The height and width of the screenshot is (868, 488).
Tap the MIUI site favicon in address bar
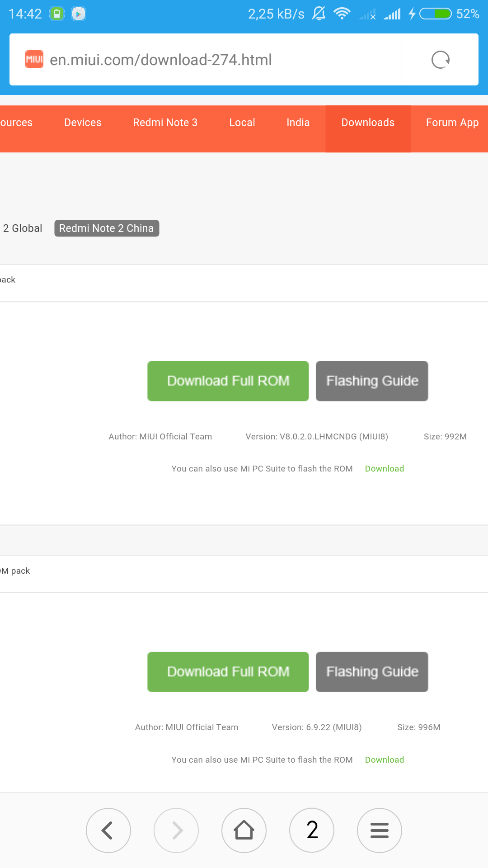pyautogui.click(x=34, y=60)
